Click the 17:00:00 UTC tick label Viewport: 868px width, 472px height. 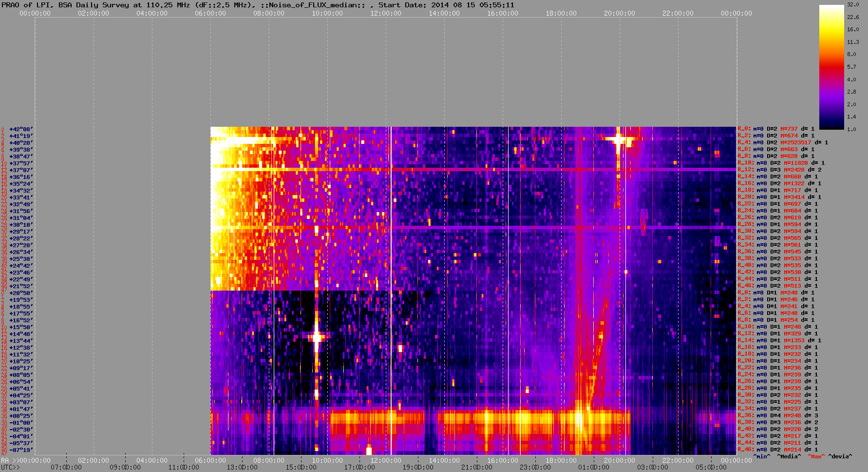pyautogui.click(x=359, y=467)
